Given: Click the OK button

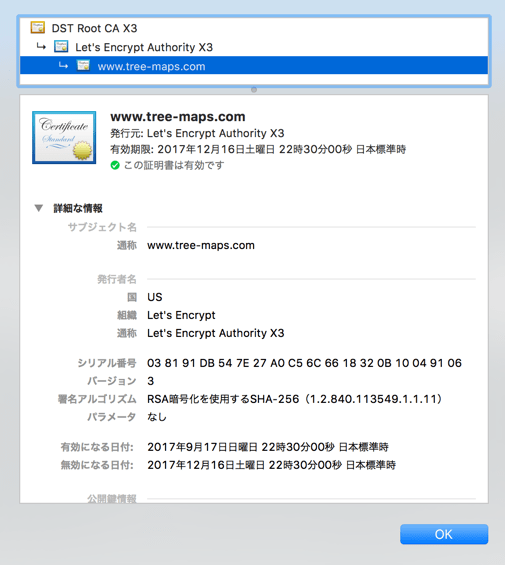Looking at the screenshot, I should tap(444, 534).
